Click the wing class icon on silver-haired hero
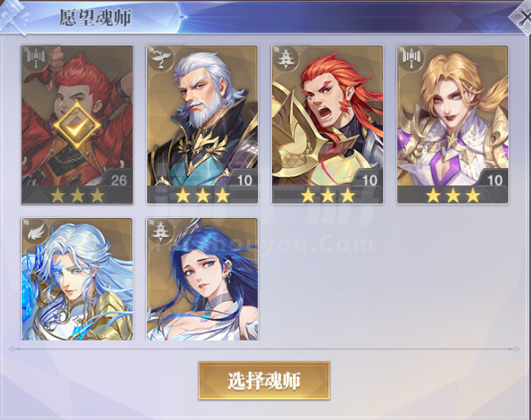This screenshot has width=531, height=420. pyautogui.click(x=37, y=231)
